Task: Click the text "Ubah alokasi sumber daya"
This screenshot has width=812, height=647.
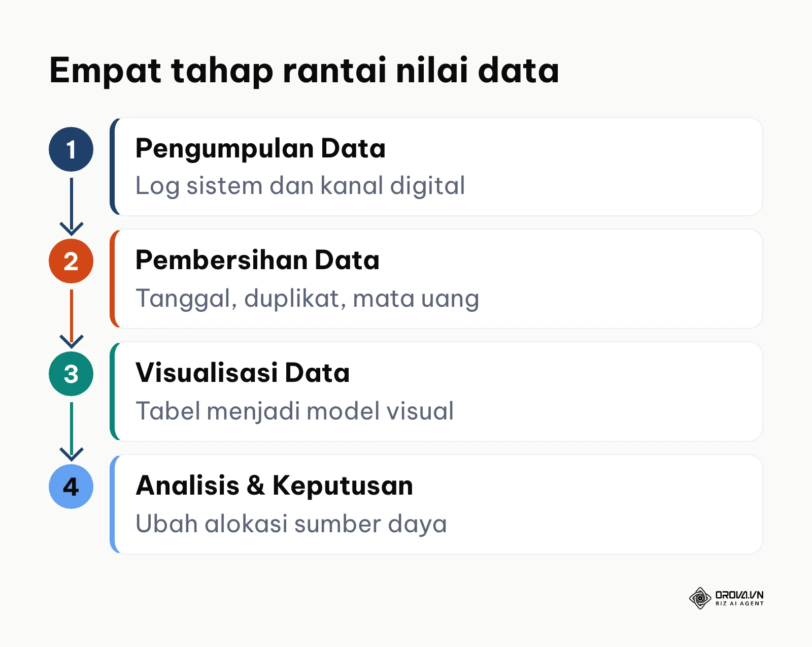Action: tap(291, 524)
